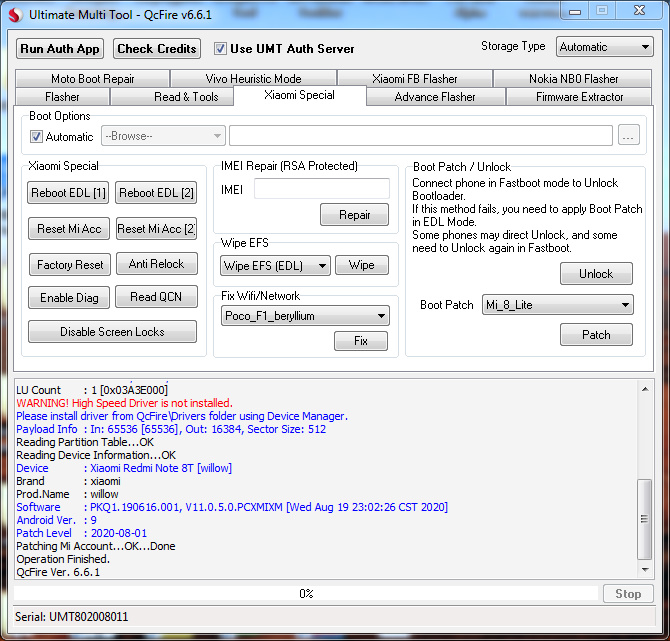
Task: Click the Ultimate Multi Tool app icon
Action: (15, 15)
